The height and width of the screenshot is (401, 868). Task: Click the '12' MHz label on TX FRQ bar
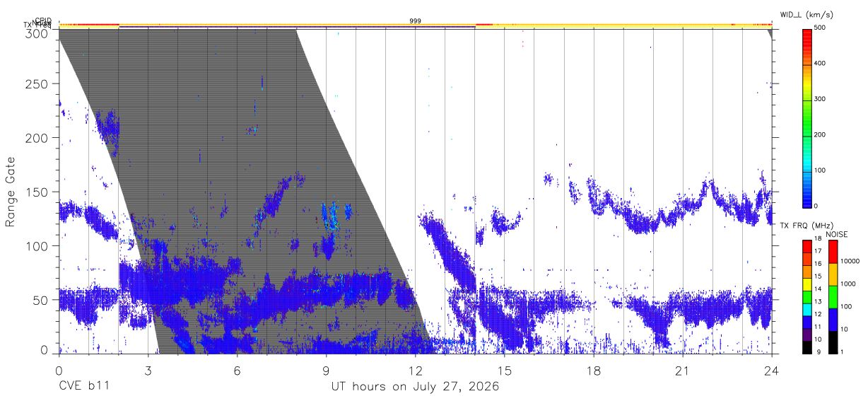tap(818, 314)
